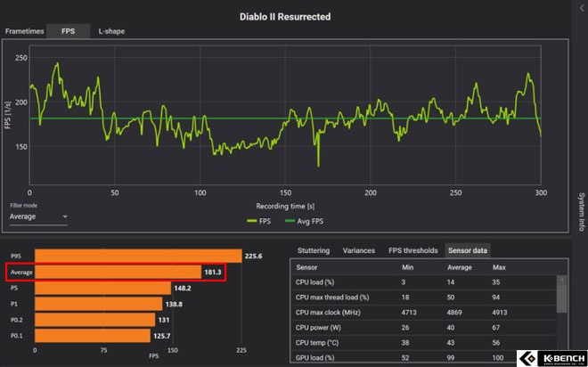Select the FPS graph tab
Viewport: 588px width, 367px height.
(x=69, y=31)
